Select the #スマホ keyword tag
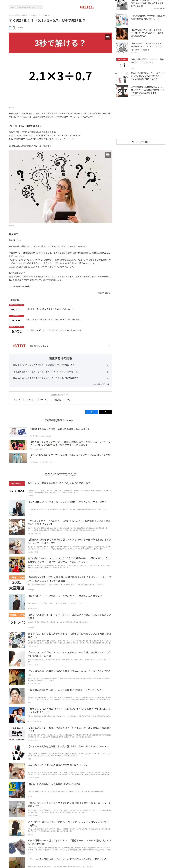 (17, 400)
